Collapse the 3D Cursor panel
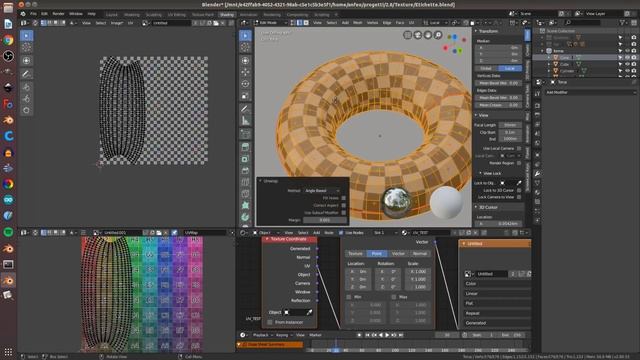 coord(476,207)
